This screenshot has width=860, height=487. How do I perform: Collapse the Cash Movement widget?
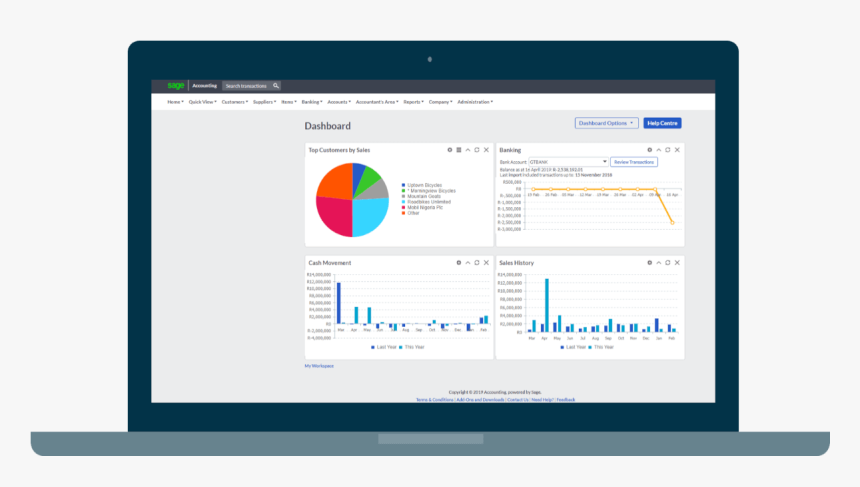(x=468, y=263)
